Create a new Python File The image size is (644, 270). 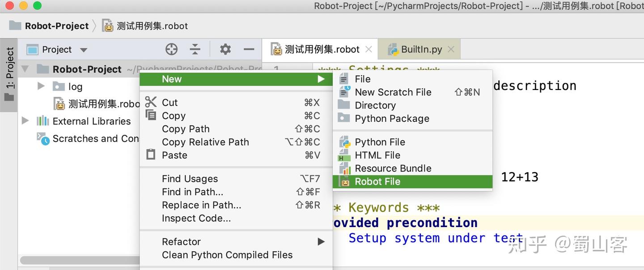pos(380,142)
